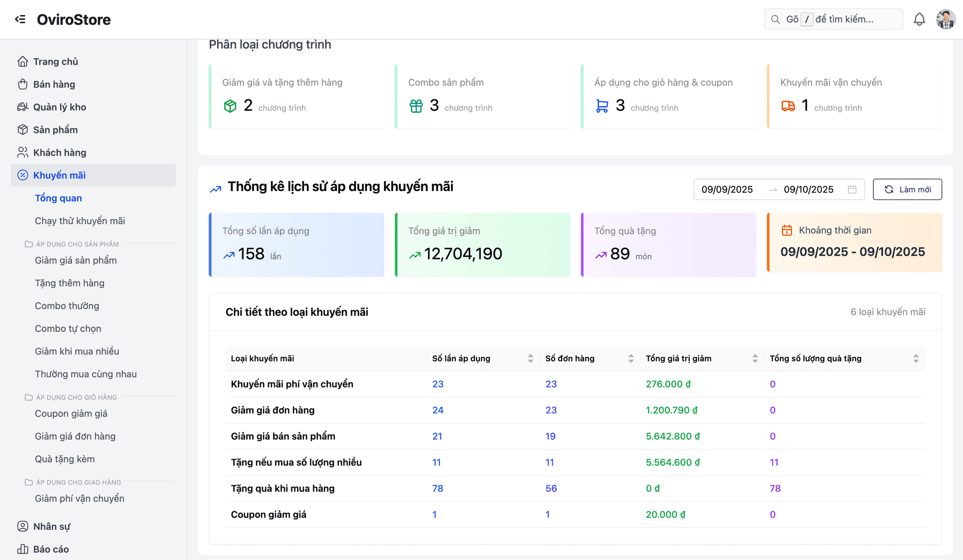Open Báo cáo chart icon
963x560 pixels.
[x=23, y=549]
